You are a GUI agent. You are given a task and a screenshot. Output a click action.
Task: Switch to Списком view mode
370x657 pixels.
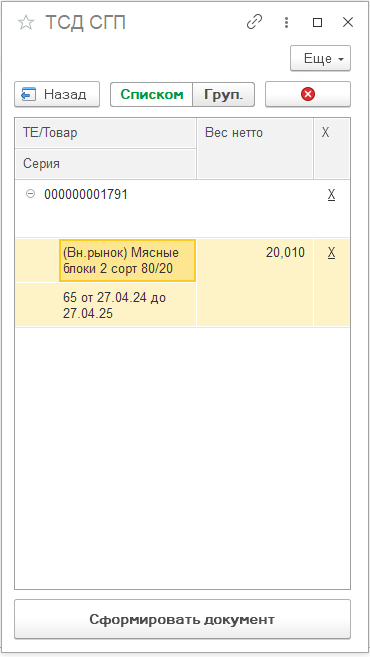152,94
